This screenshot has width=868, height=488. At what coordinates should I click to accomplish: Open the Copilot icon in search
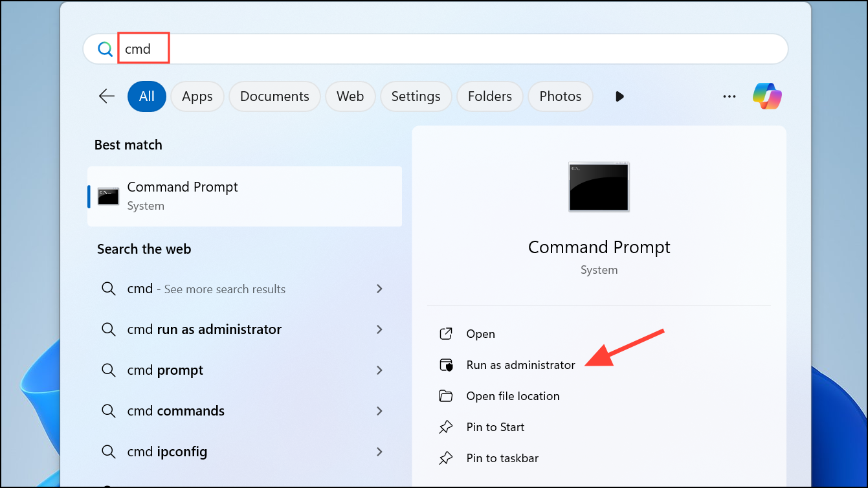click(768, 96)
